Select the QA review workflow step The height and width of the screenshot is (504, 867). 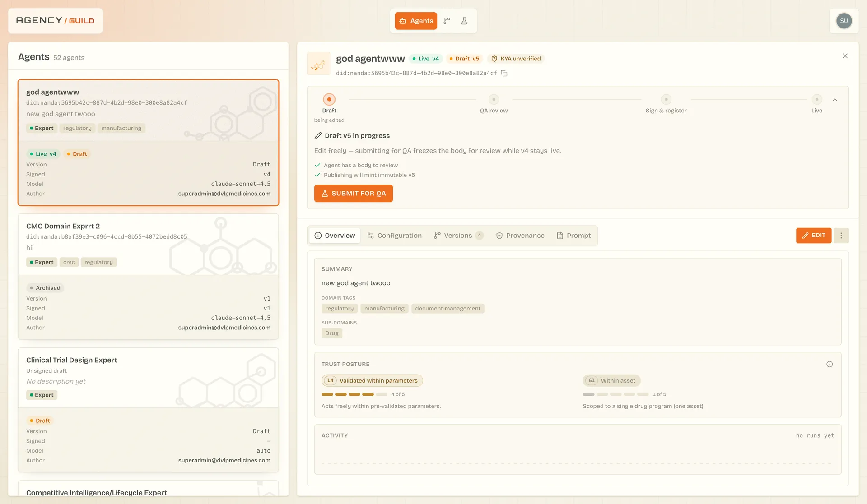pyautogui.click(x=494, y=103)
